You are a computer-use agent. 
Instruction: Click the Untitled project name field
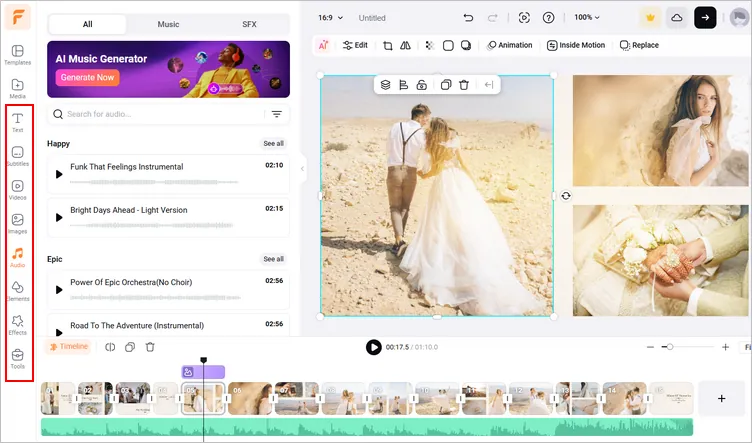click(x=372, y=18)
